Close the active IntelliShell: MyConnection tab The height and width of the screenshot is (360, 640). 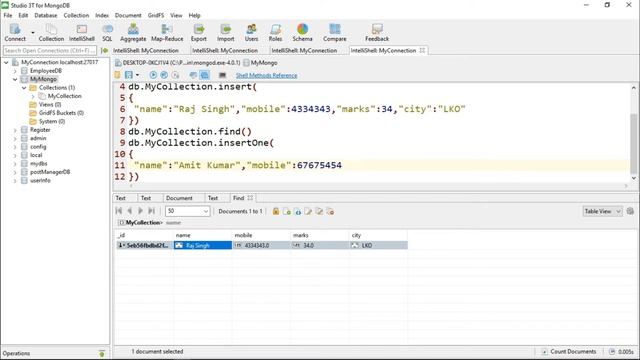pyautogui.click(x=422, y=50)
